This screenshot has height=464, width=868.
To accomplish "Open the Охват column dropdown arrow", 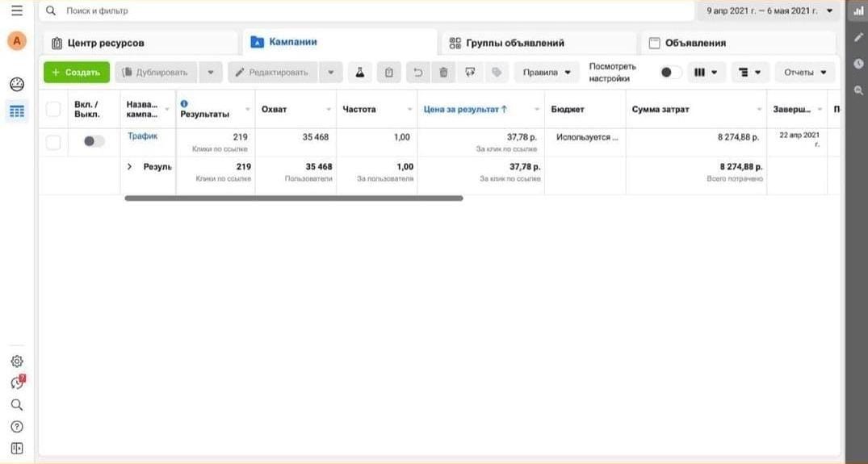I will (329, 110).
